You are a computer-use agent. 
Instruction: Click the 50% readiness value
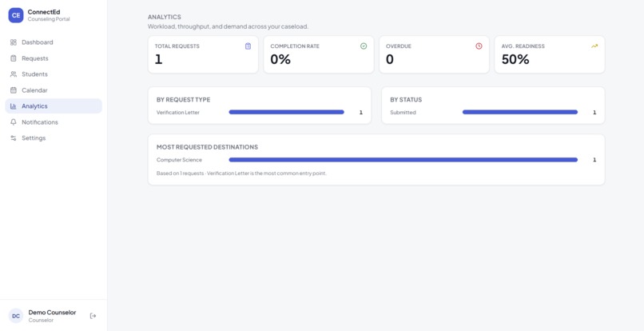[x=515, y=60]
